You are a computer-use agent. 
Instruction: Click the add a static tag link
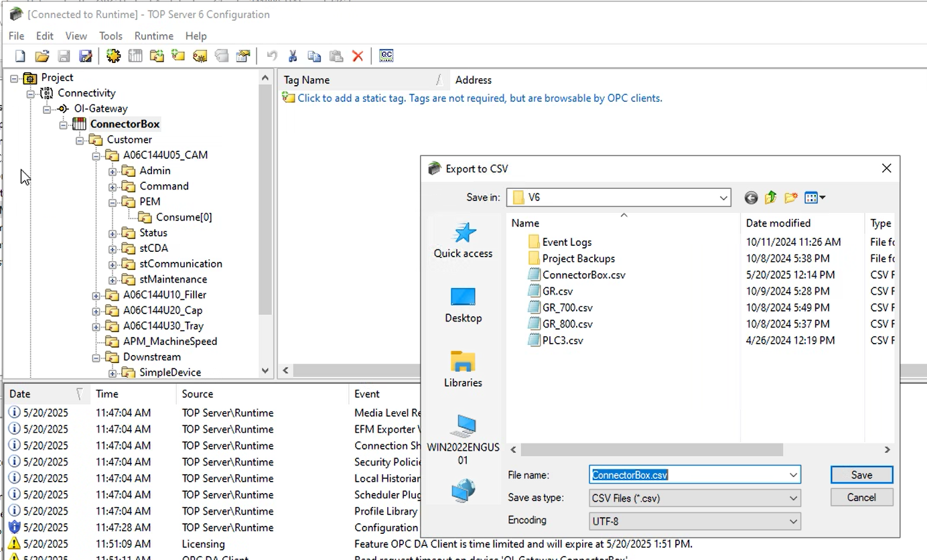pyautogui.click(x=479, y=98)
